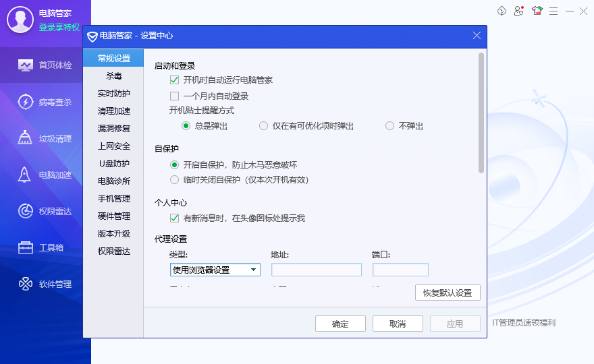Uncheck 开机时自动运行电脑管家
This screenshot has width=594, height=364.
click(174, 80)
